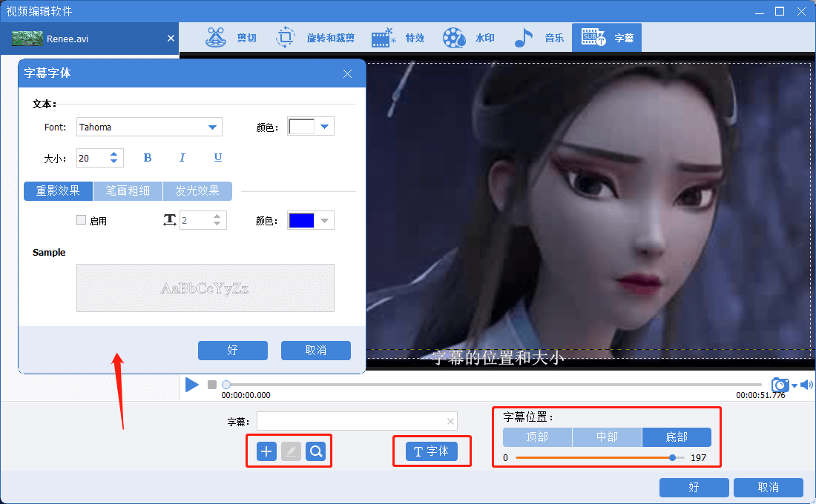
Task: Click 取消 in the 字幕字体 dialog
Action: pyautogui.click(x=316, y=351)
